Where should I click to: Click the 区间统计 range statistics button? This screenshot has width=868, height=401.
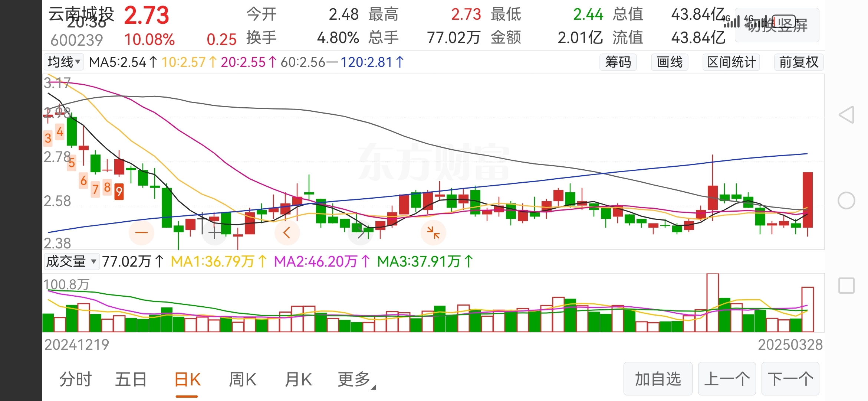pyautogui.click(x=731, y=62)
